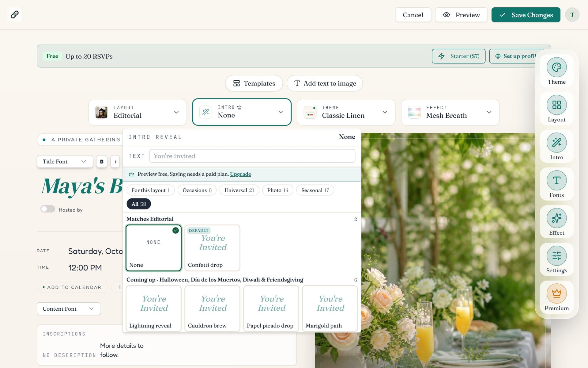Select the Cauldron brew intro card
Image resolution: width=588 pixels, height=368 pixels.
tap(212, 309)
